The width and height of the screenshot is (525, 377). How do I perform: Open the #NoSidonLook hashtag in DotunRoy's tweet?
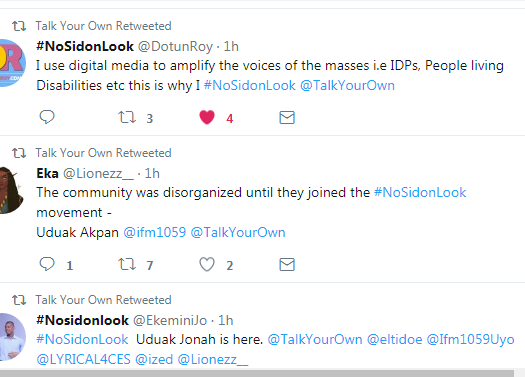250,85
